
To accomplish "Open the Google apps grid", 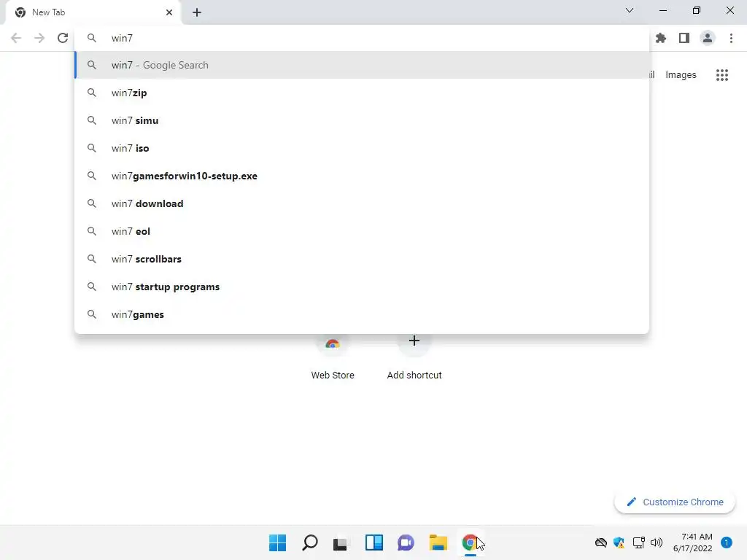I will pyautogui.click(x=722, y=75).
